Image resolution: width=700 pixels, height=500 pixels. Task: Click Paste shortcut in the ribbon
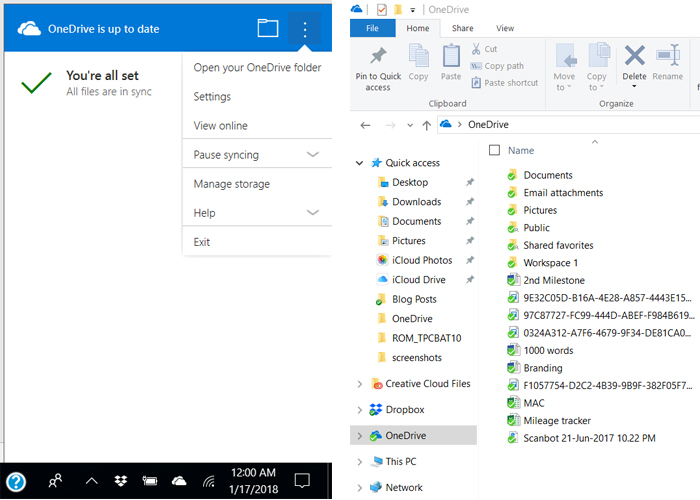point(505,83)
